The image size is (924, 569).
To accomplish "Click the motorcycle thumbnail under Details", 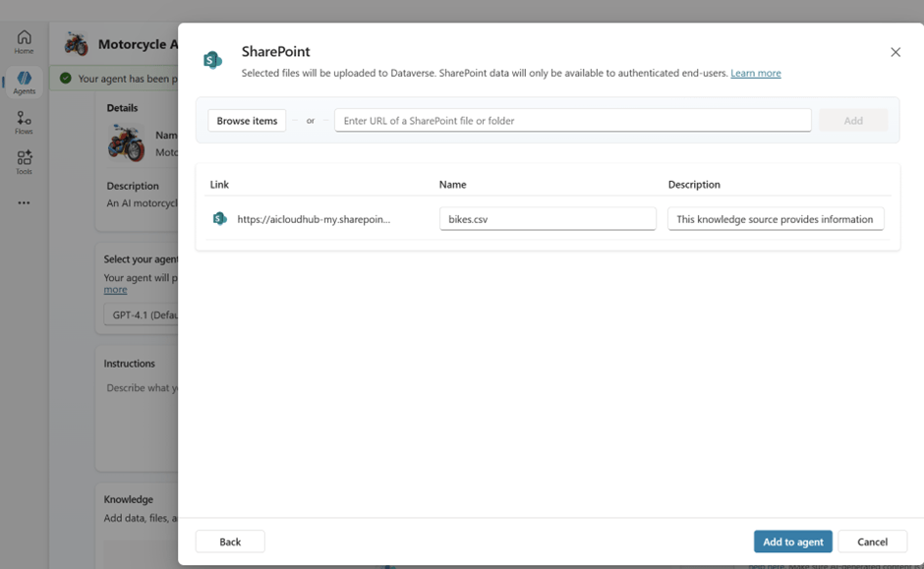I will pyautogui.click(x=126, y=143).
